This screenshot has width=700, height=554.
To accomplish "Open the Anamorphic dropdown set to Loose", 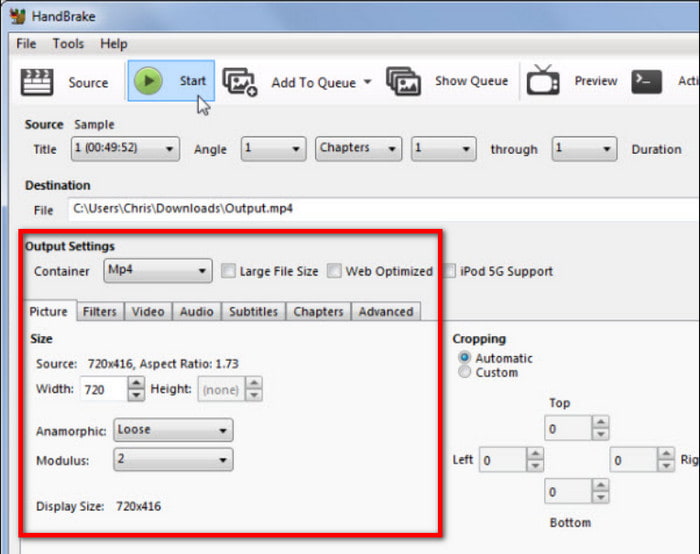I will (173, 430).
